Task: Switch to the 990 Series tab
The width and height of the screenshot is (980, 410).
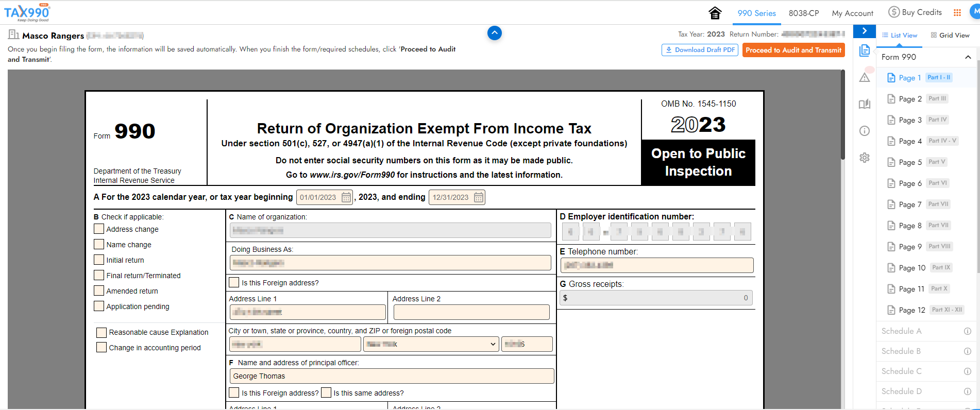Action: click(756, 13)
